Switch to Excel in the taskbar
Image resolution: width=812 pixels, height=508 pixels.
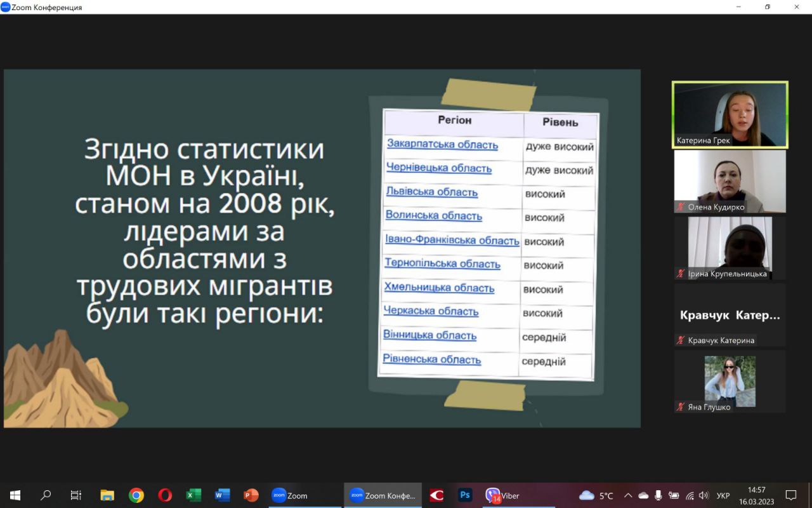(x=193, y=495)
